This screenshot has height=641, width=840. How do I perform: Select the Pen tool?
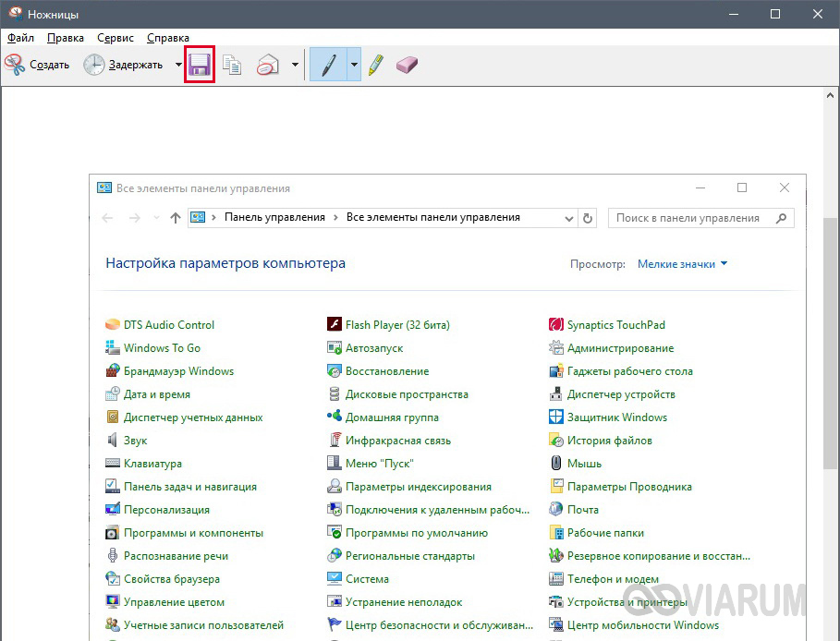329,65
